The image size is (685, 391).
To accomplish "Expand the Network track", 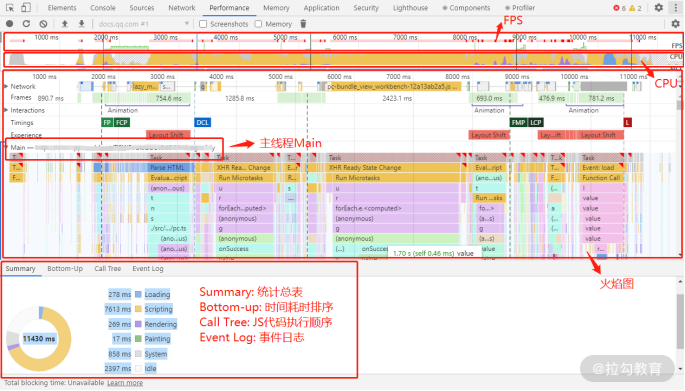I will click(6, 87).
